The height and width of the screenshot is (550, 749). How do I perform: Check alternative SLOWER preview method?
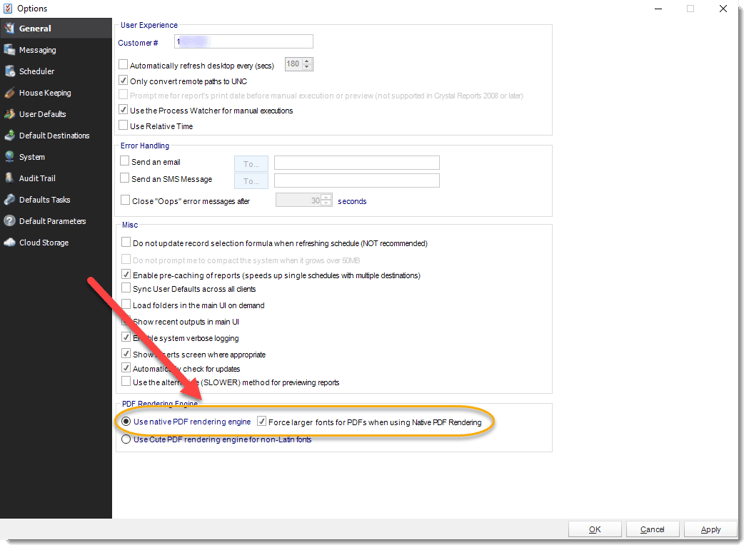tap(126, 381)
